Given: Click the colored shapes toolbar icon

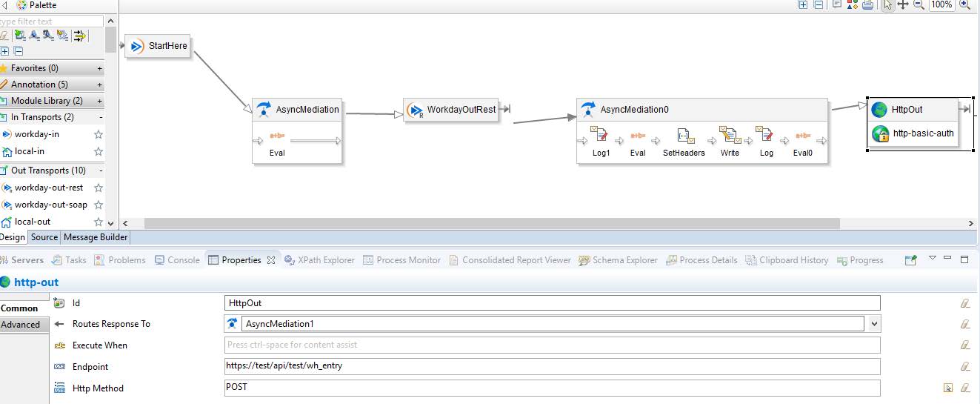Looking at the screenshot, I should coord(852,4).
